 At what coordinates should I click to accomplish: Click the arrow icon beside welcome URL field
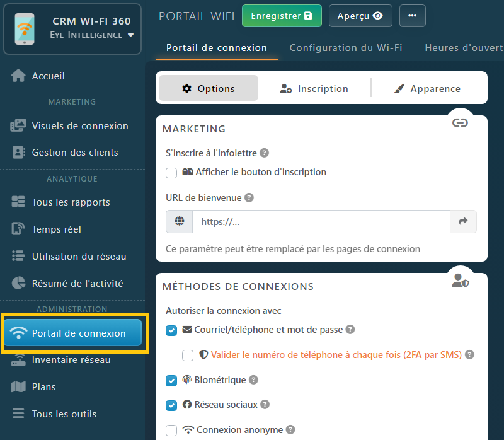click(463, 222)
